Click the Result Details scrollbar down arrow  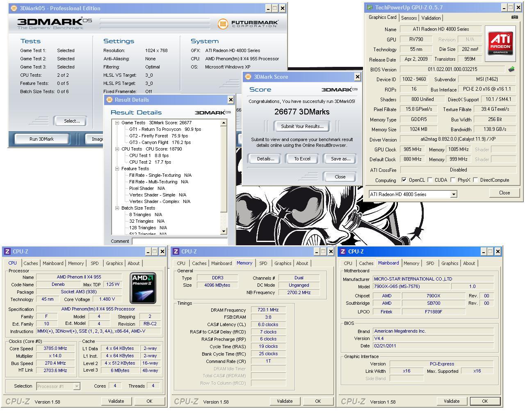[224, 231]
